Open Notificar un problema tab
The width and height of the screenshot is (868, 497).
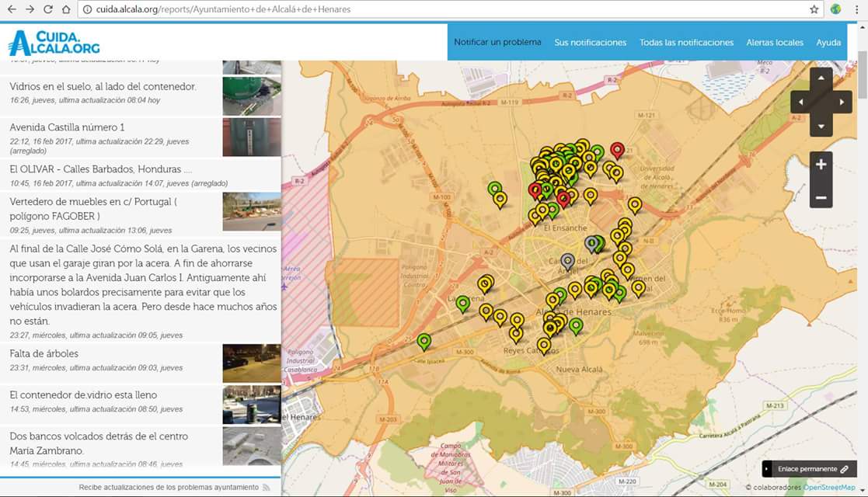pyautogui.click(x=497, y=42)
